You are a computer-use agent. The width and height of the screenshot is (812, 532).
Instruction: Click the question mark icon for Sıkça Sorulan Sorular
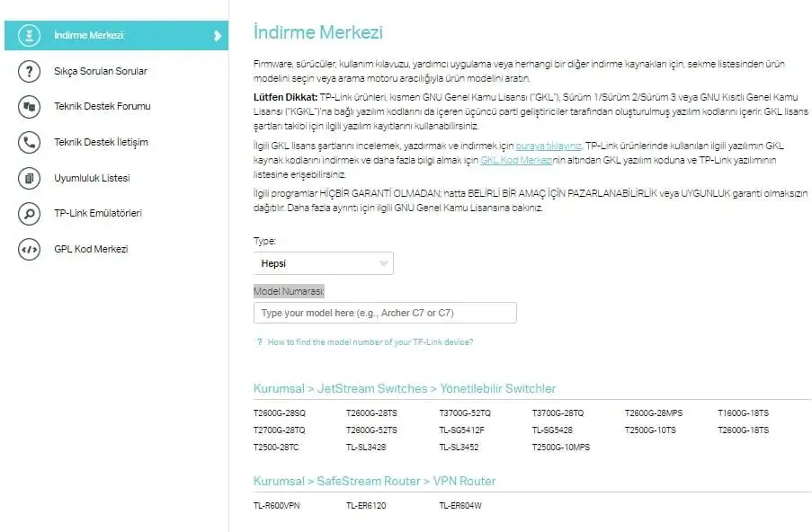(29, 71)
